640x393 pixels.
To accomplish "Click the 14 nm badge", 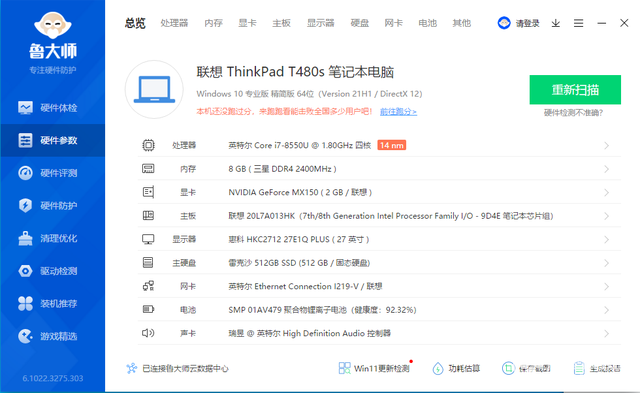I will tap(391, 145).
